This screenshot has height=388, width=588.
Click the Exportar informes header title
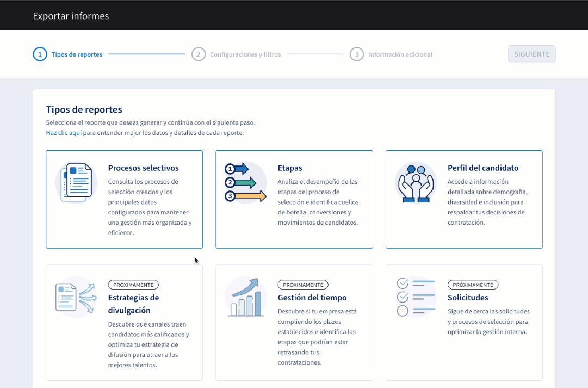pos(71,16)
